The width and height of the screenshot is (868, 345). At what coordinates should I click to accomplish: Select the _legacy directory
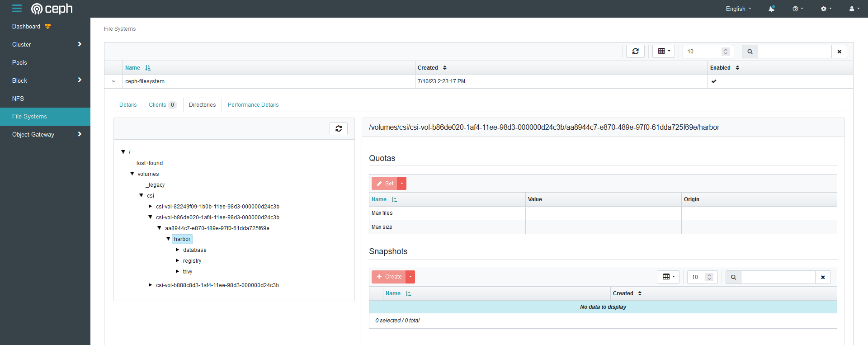pos(155,185)
